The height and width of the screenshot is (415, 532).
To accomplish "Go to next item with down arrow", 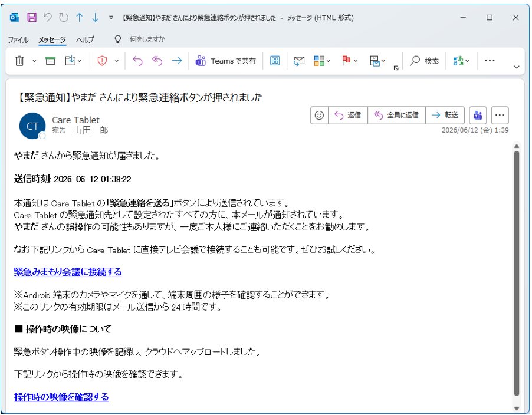I will pyautogui.click(x=96, y=17).
